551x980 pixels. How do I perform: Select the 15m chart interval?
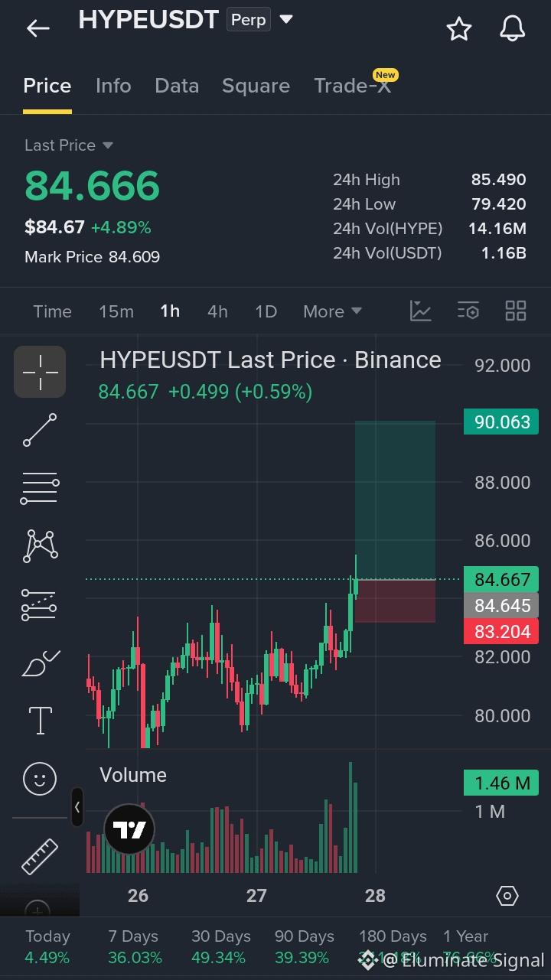click(116, 311)
